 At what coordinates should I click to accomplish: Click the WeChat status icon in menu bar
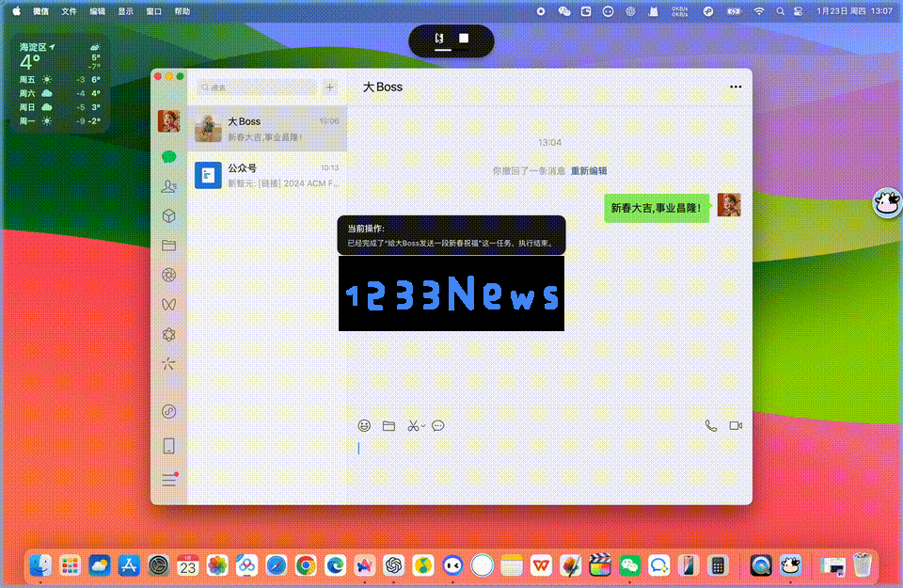pos(563,11)
